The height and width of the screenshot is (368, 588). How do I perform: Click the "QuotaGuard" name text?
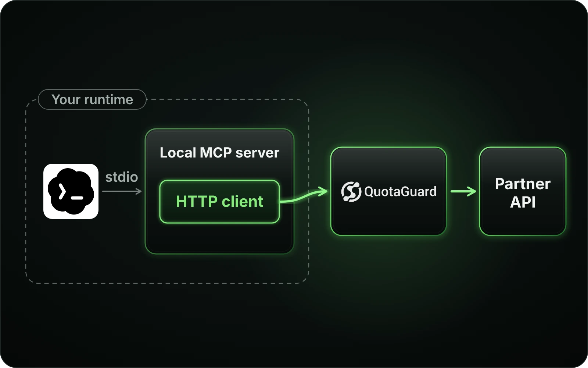(x=401, y=191)
